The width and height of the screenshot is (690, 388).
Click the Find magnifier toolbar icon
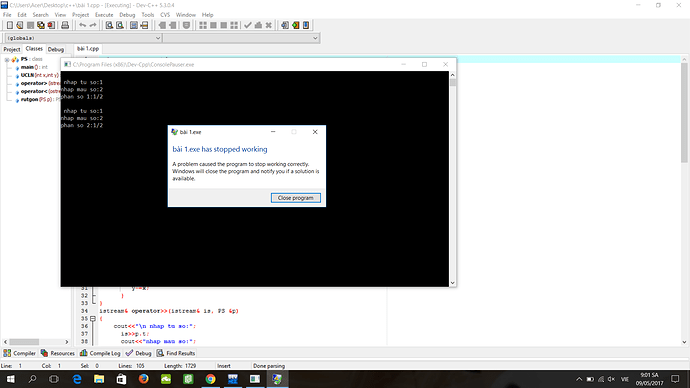pos(109,26)
